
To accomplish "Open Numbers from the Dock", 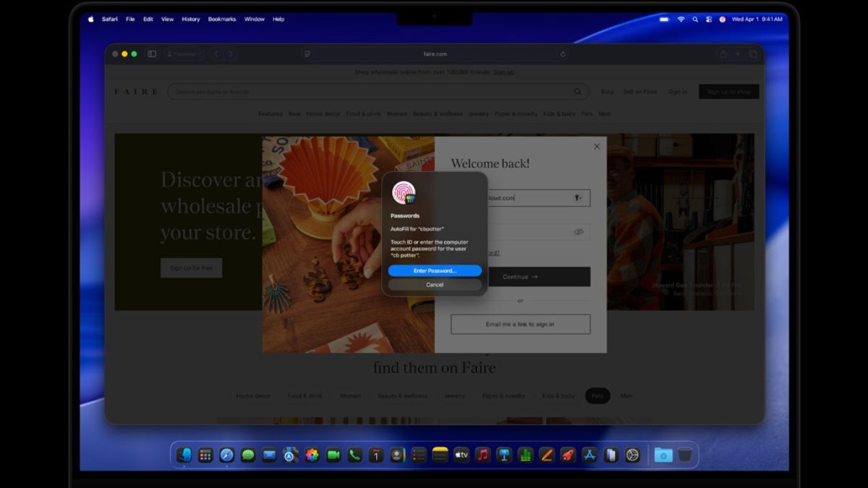I will (525, 455).
